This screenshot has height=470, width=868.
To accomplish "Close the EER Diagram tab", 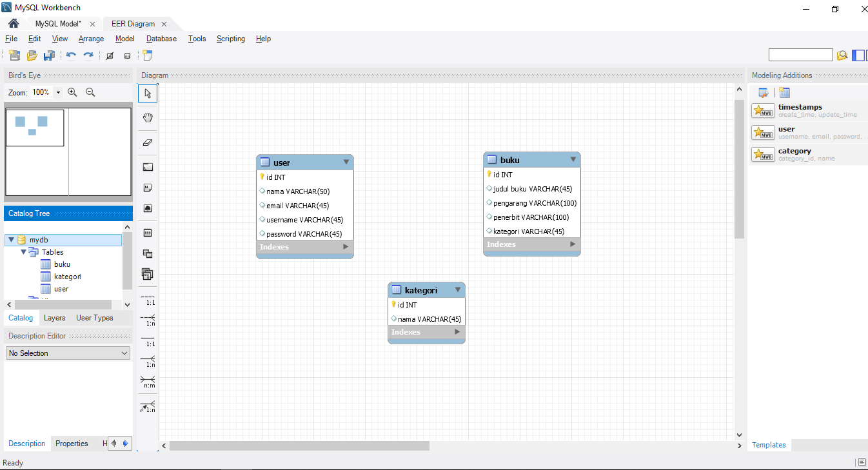I will (164, 24).
